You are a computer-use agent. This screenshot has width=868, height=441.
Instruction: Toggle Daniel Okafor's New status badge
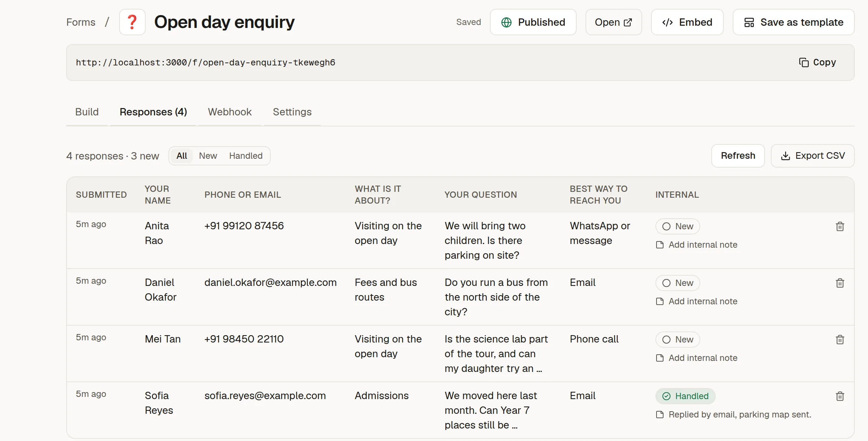coord(677,283)
